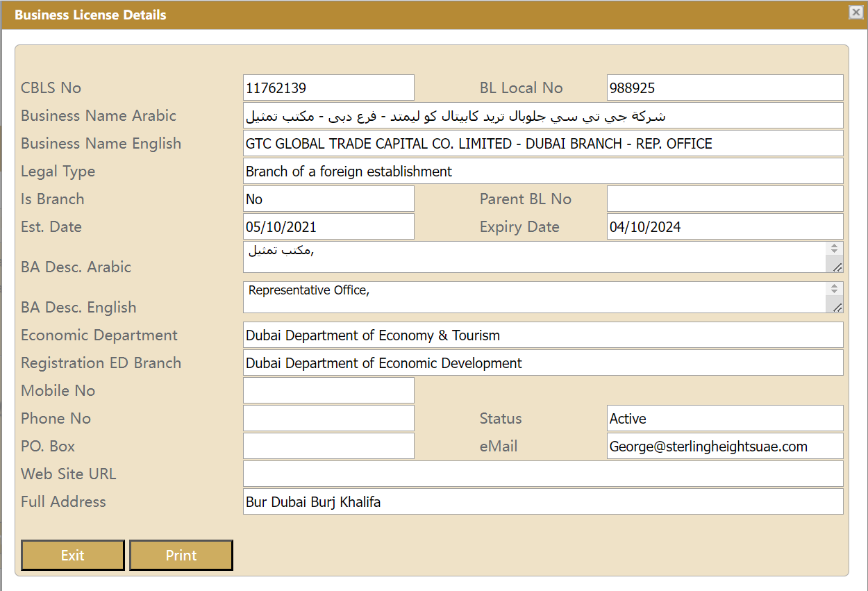Click BA Desc. English resize handle
The width and height of the screenshot is (868, 591).
[837, 307]
